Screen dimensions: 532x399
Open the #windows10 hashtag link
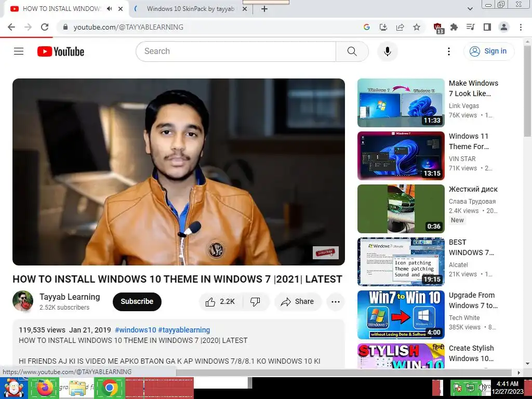tap(136, 330)
